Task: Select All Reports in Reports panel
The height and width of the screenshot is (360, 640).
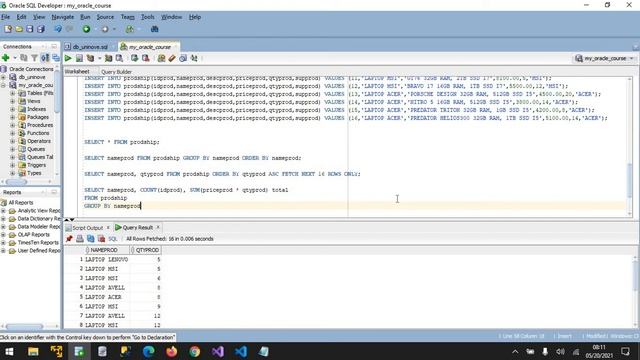Action: coord(21,202)
